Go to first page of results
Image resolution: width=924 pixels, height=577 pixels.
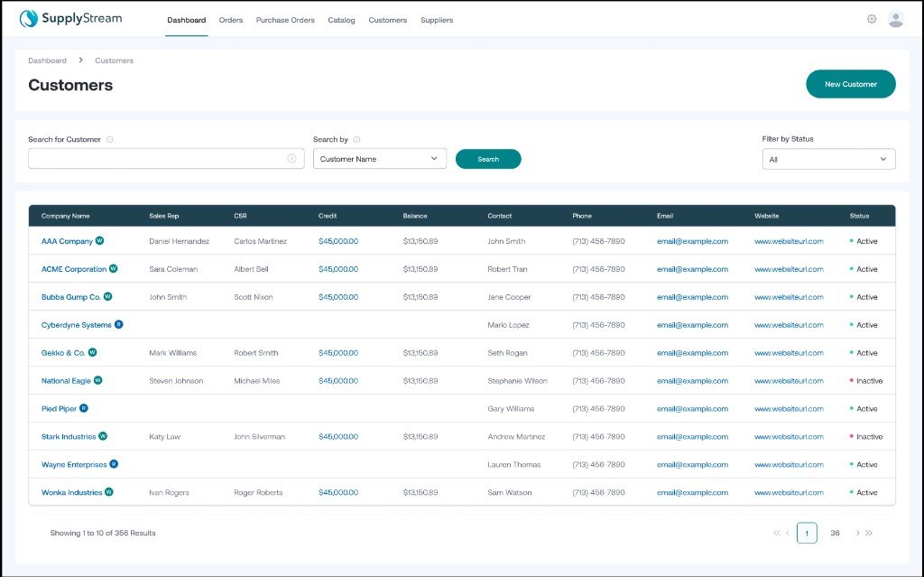pos(776,533)
